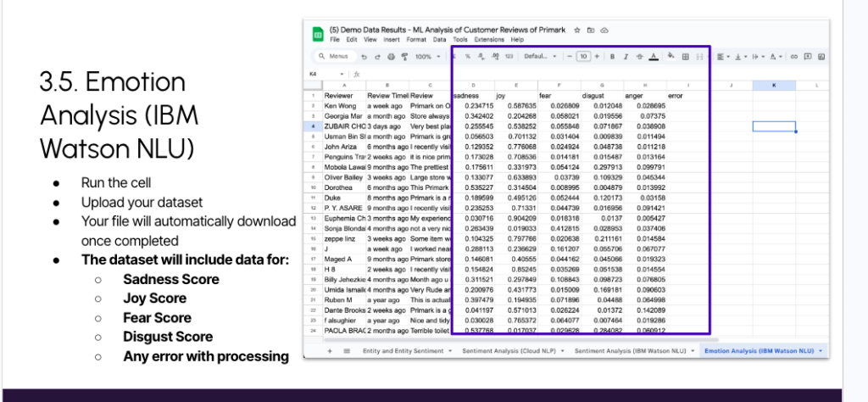Viewport: 868px width, 402px height.
Task: Open the Insert menu
Action: [392, 40]
